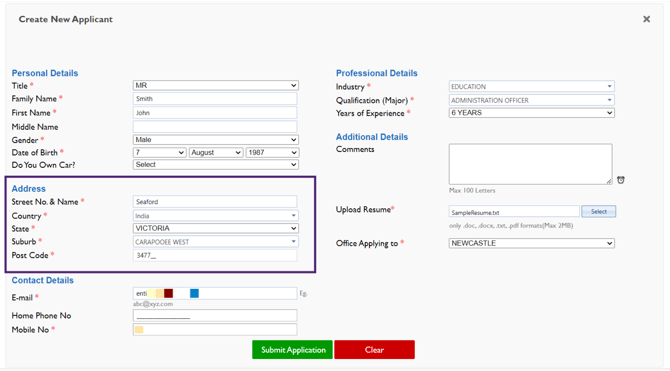Click the E-mail input field
This screenshot has width=670, height=371.
[x=215, y=293]
